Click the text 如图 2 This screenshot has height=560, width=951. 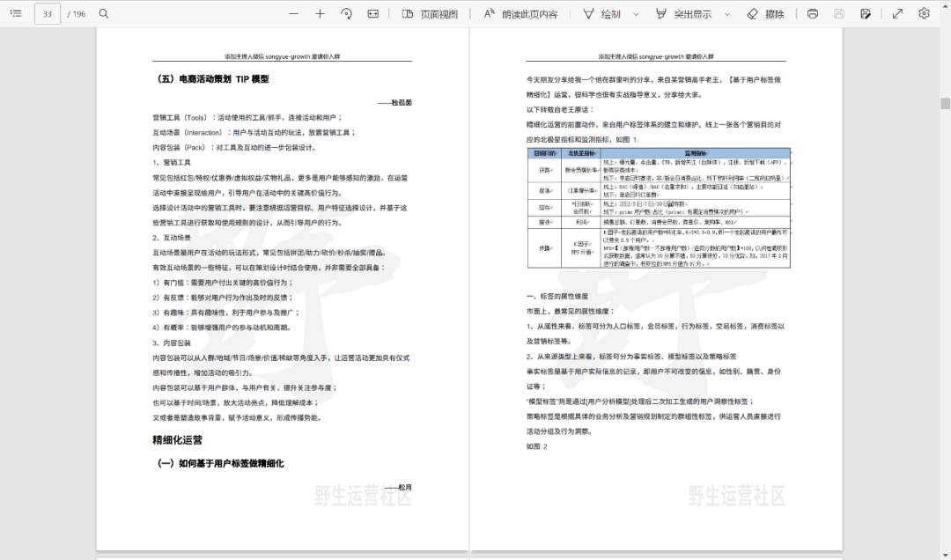point(537,446)
